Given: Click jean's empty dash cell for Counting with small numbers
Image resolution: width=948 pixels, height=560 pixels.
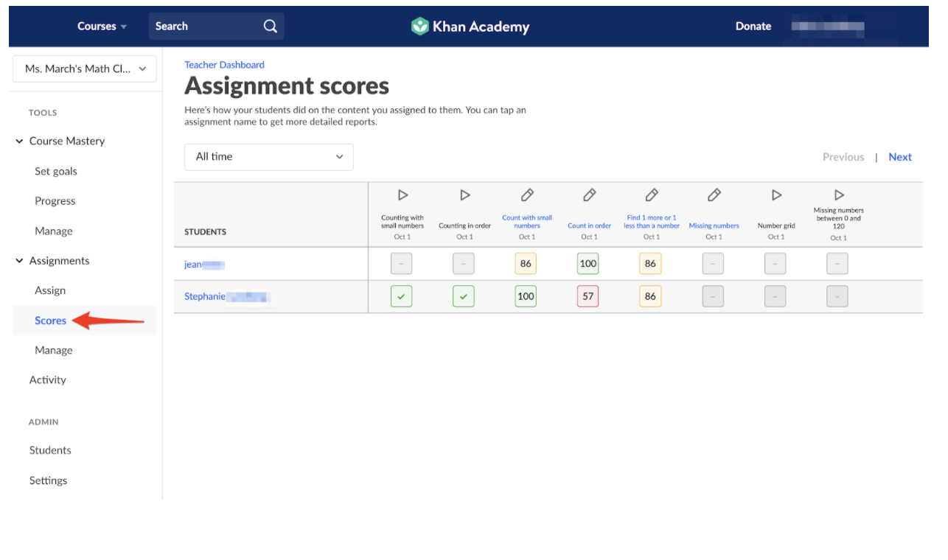Looking at the screenshot, I should tap(401, 264).
